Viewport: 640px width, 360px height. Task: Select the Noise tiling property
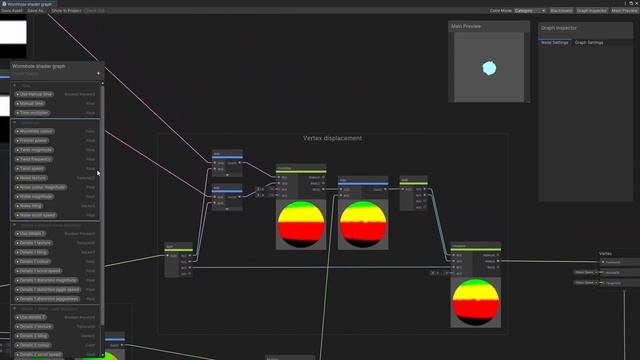(x=29, y=206)
